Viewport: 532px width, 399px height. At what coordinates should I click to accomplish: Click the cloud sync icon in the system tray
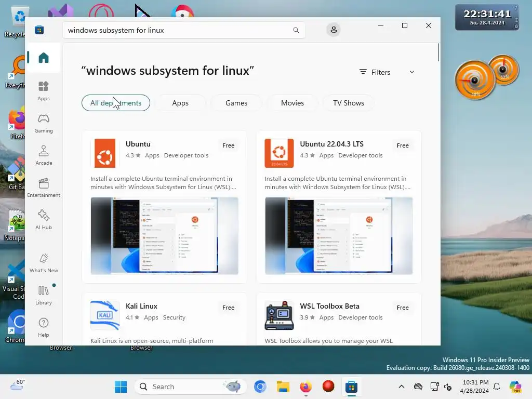click(418, 387)
